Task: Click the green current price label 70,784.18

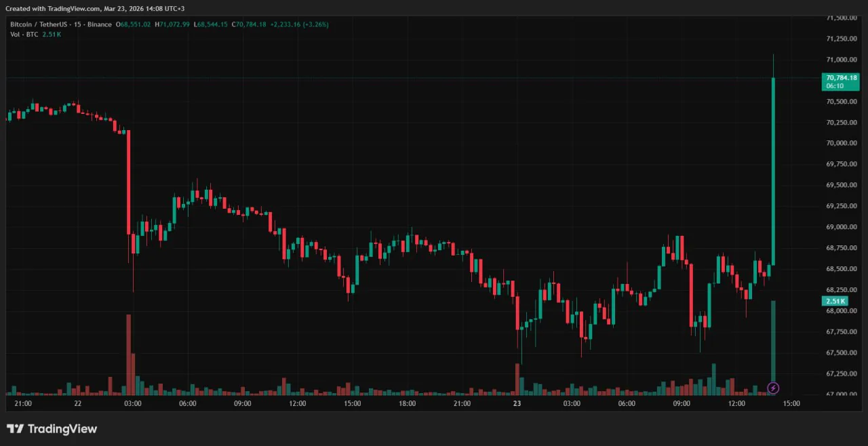Action: pyautogui.click(x=840, y=78)
